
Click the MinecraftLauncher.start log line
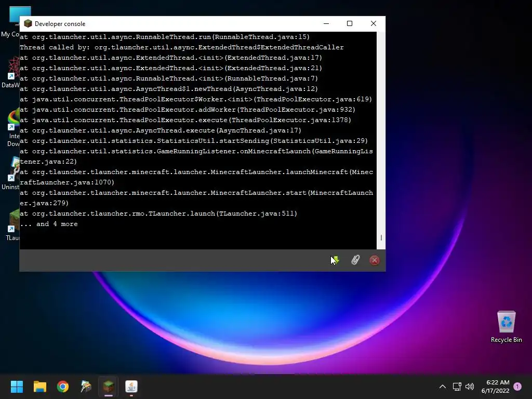click(x=196, y=198)
